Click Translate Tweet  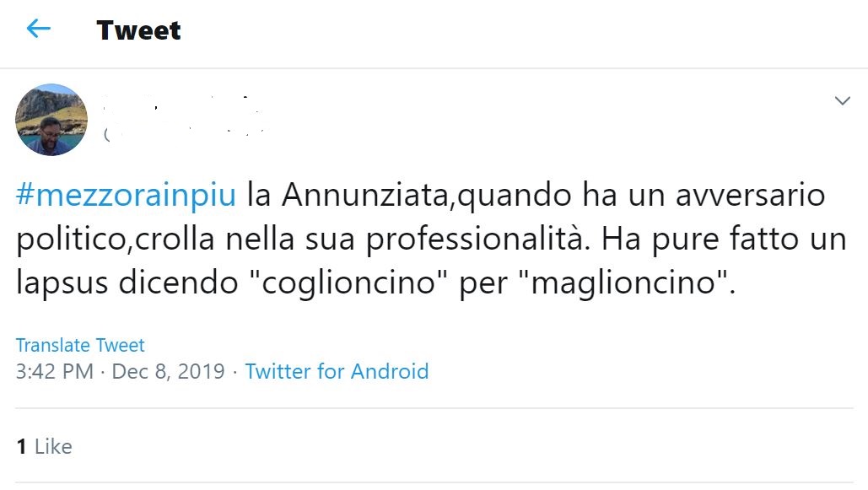[80, 345]
